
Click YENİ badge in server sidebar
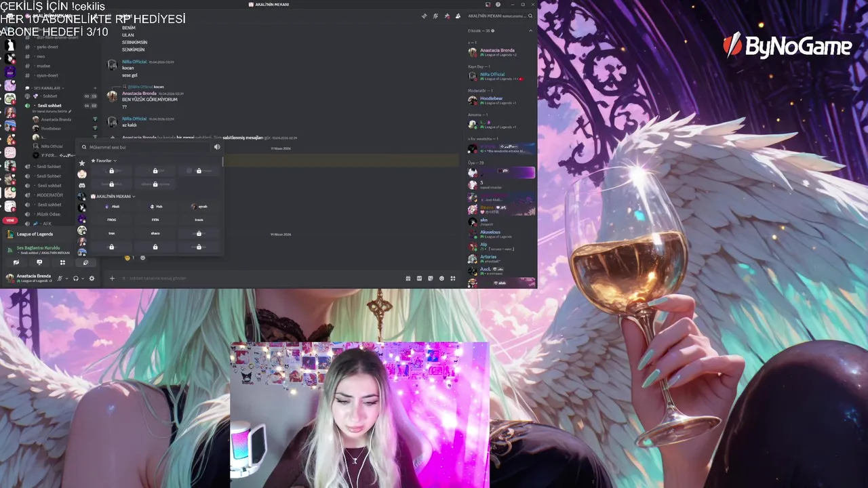click(x=9, y=220)
